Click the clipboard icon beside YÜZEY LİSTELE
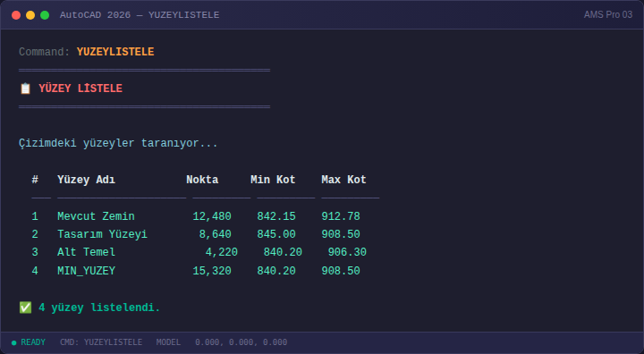The width and height of the screenshot is (644, 354). click(x=25, y=88)
